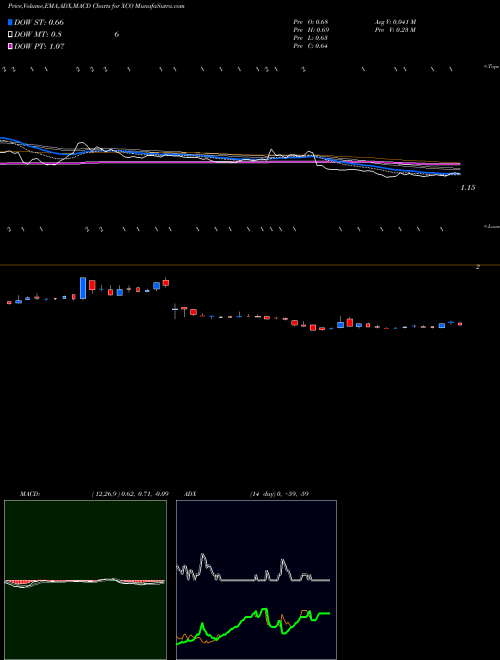Click the 'Pre C' close value
500x660 pixels.
(x=311, y=46)
